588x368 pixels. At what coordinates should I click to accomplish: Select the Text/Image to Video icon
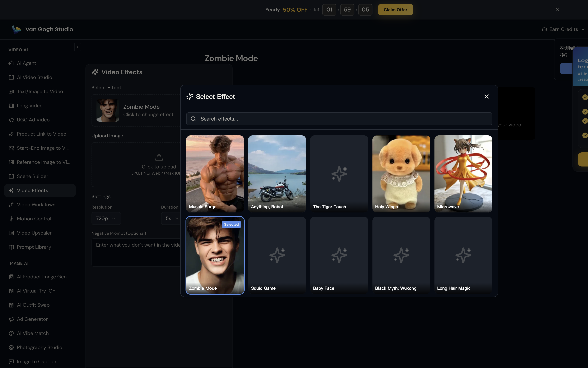click(x=11, y=92)
